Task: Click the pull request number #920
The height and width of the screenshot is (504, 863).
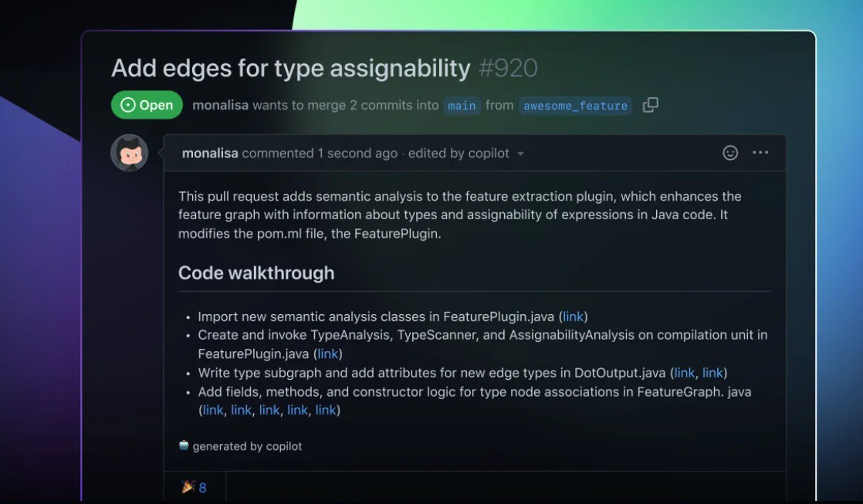Action: pos(507,69)
